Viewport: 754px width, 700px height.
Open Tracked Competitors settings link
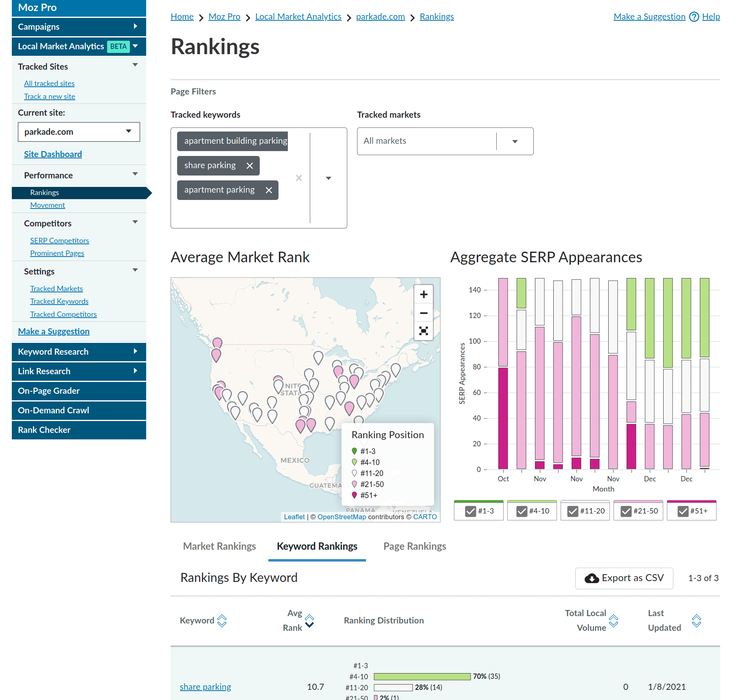(64, 314)
